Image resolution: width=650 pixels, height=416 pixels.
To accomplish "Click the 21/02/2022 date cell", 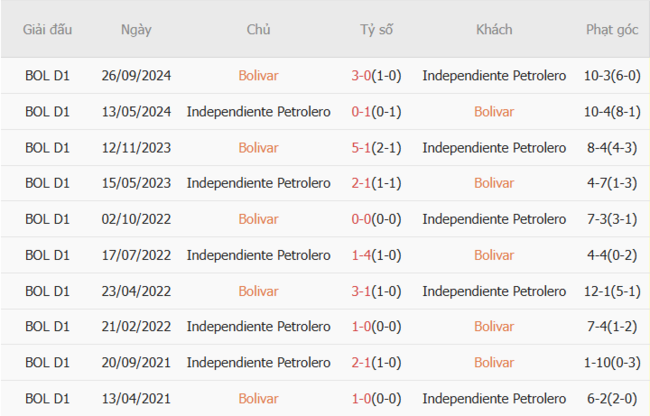I will pos(136,327).
